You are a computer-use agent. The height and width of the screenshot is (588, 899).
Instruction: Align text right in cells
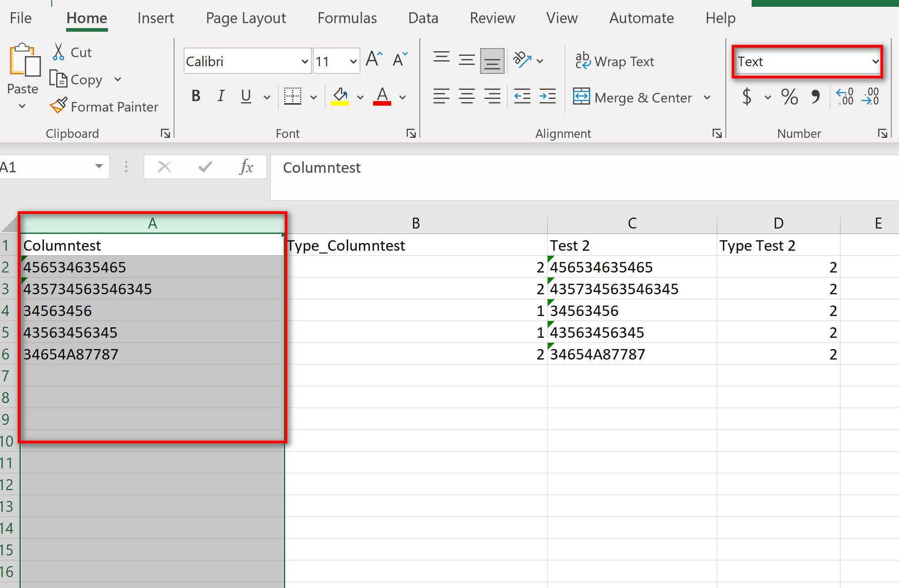(492, 96)
